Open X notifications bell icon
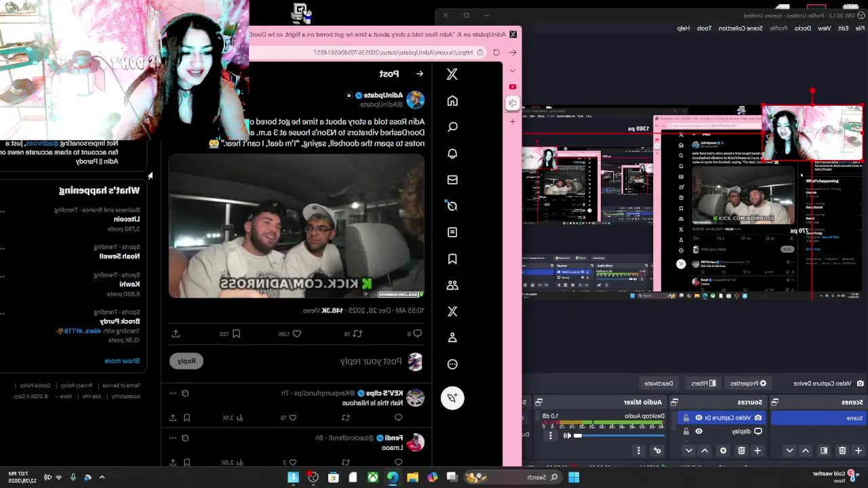Image resolution: width=868 pixels, height=488 pixels. [x=452, y=153]
